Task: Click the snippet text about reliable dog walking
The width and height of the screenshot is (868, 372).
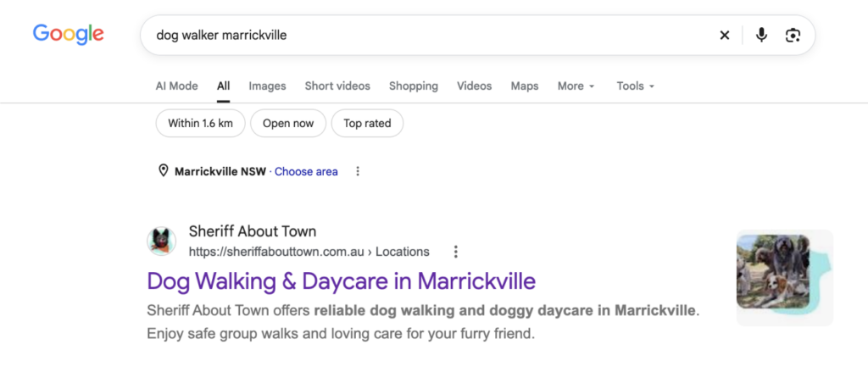Action: tap(423, 322)
